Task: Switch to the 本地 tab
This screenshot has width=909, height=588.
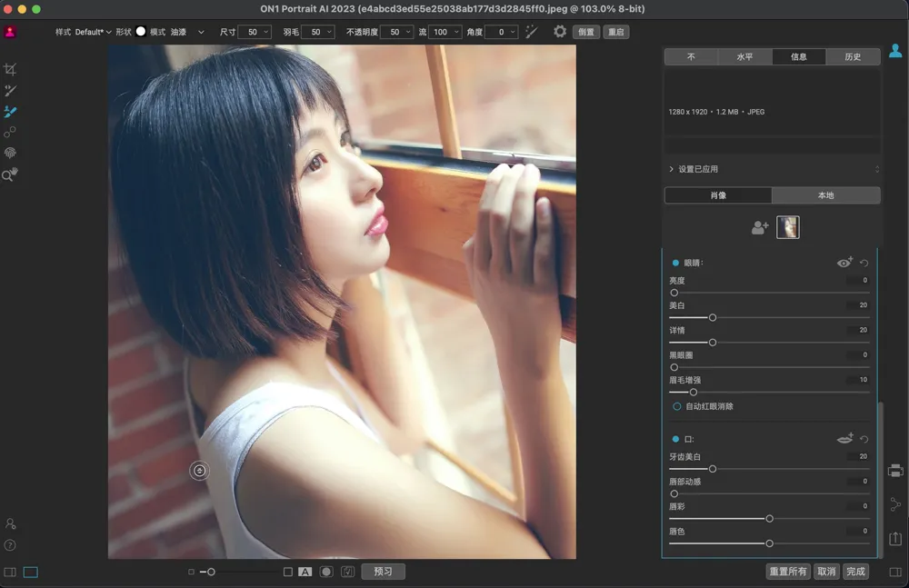Action: click(825, 195)
